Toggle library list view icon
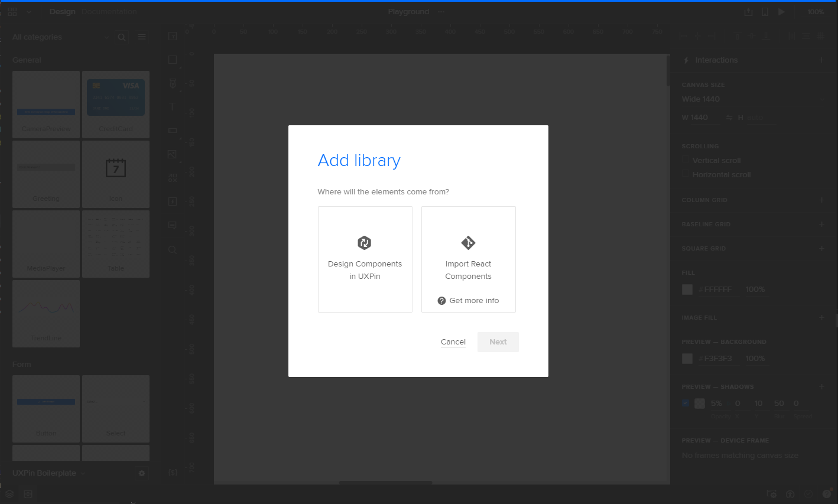Image resolution: width=838 pixels, height=504 pixels. click(142, 37)
